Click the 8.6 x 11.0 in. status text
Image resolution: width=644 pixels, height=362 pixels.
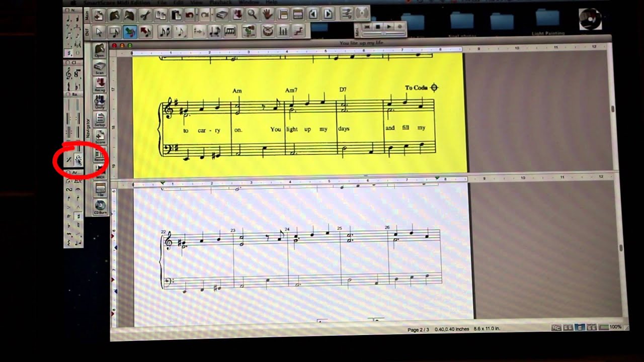click(486, 329)
